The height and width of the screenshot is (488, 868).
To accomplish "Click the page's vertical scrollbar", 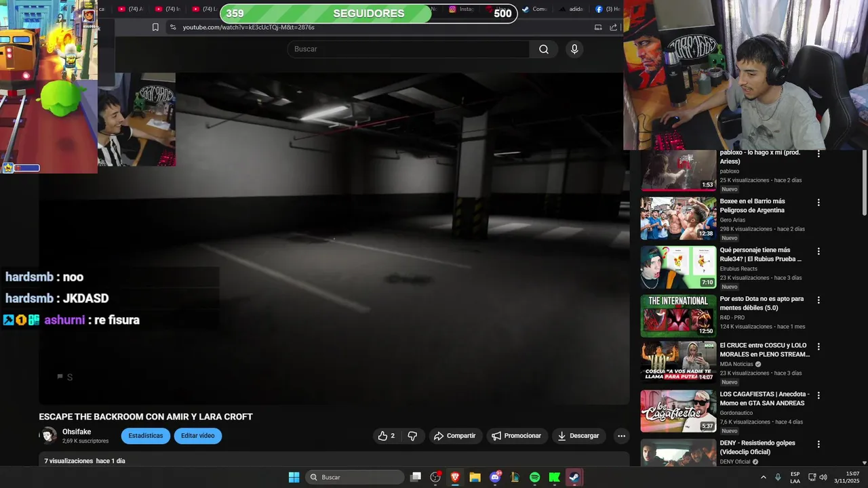I will (864, 183).
